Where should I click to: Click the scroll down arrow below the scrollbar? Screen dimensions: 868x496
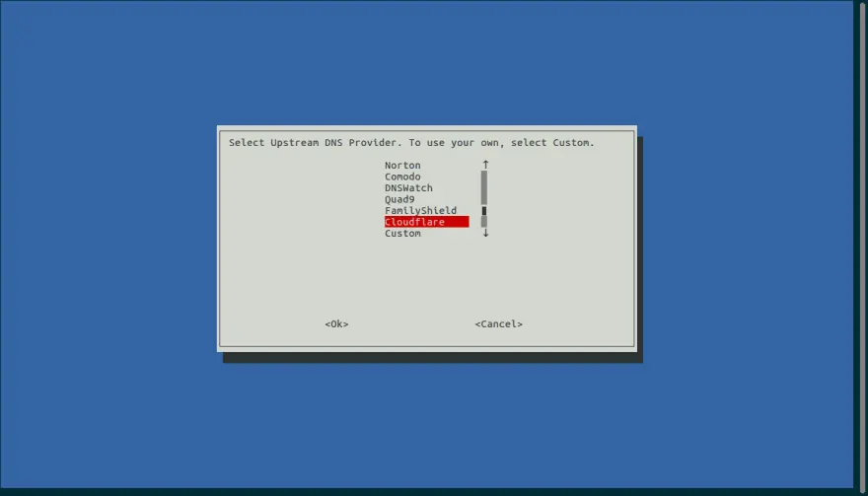tap(485, 234)
